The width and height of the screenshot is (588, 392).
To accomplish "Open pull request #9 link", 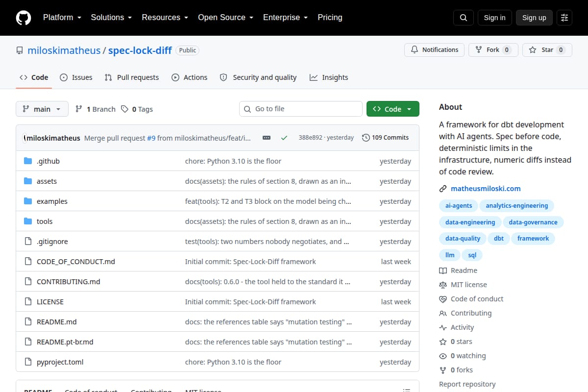I will (151, 138).
